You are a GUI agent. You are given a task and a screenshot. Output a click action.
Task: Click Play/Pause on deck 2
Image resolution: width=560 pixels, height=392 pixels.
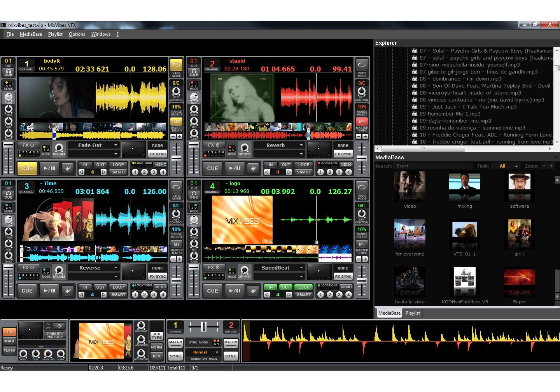(235, 168)
